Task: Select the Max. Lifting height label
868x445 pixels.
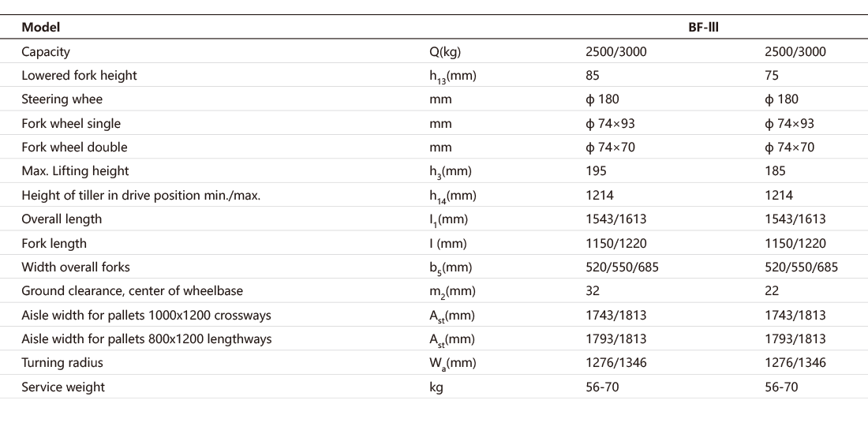Action: pyautogui.click(x=75, y=171)
